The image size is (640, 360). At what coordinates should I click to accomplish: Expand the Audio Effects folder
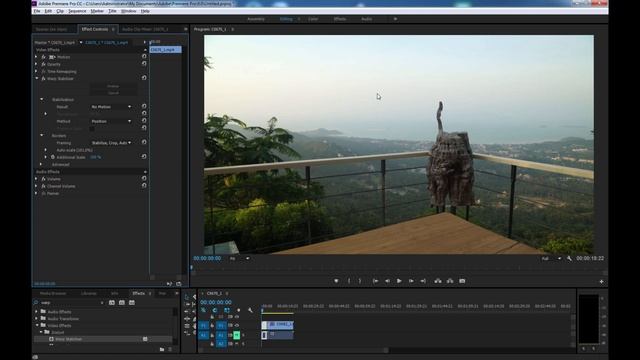click(37, 312)
